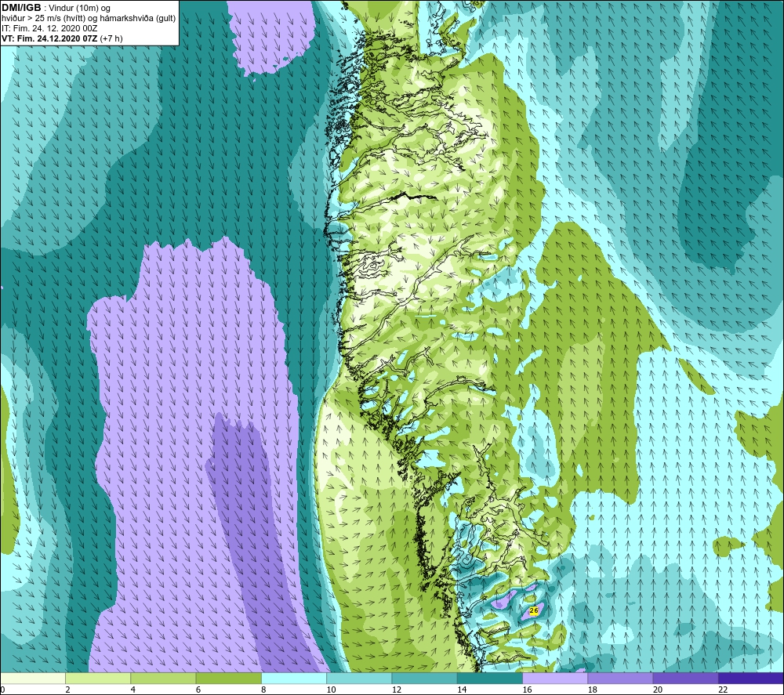Viewport: 784px width, 695px height.
Task: Click the 14-16 m/s dark teal swatch
Action: point(489,678)
